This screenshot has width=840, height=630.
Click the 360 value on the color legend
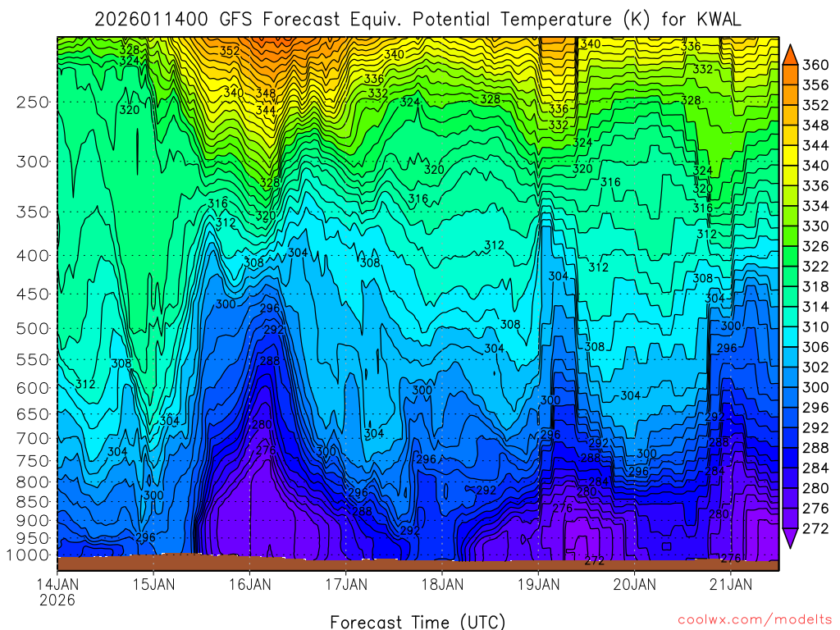click(815, 65)
